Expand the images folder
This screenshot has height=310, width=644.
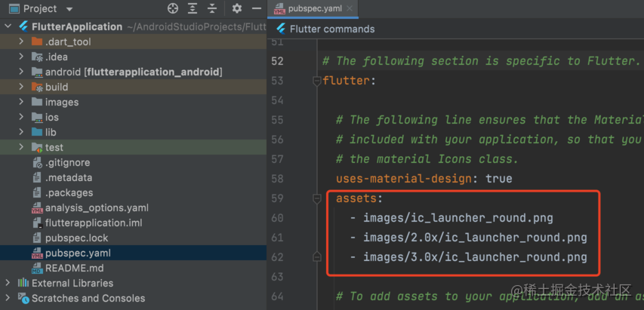(x=21, y=102)
